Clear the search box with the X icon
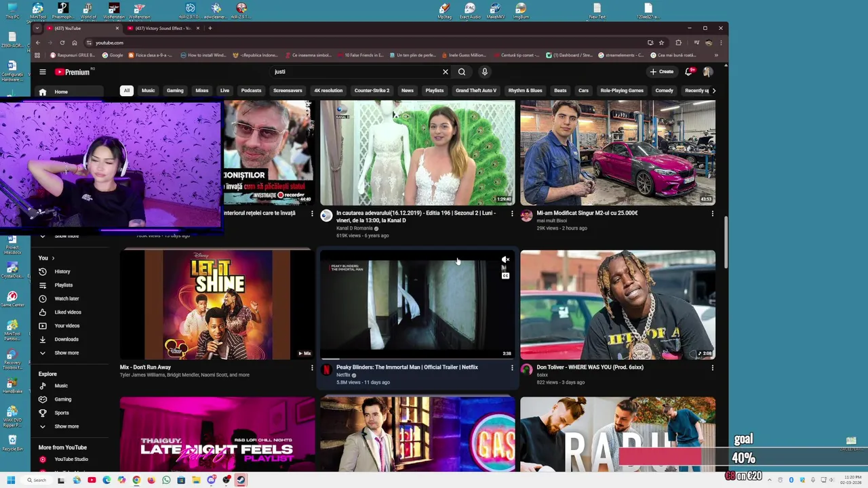Screen dimensions: 868x488 point(446,72)
